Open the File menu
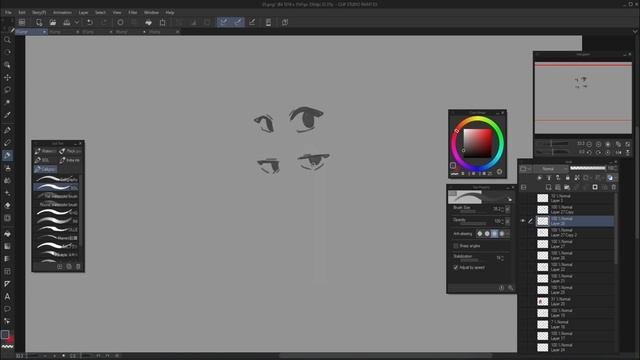This screenshot has height=360, width=640. (8, 12)
